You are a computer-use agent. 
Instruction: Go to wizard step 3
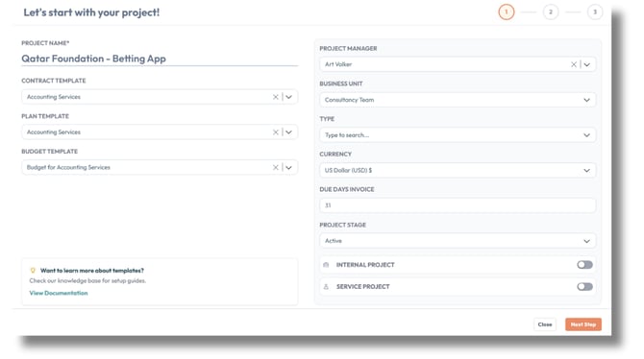[x=595, y=12]
